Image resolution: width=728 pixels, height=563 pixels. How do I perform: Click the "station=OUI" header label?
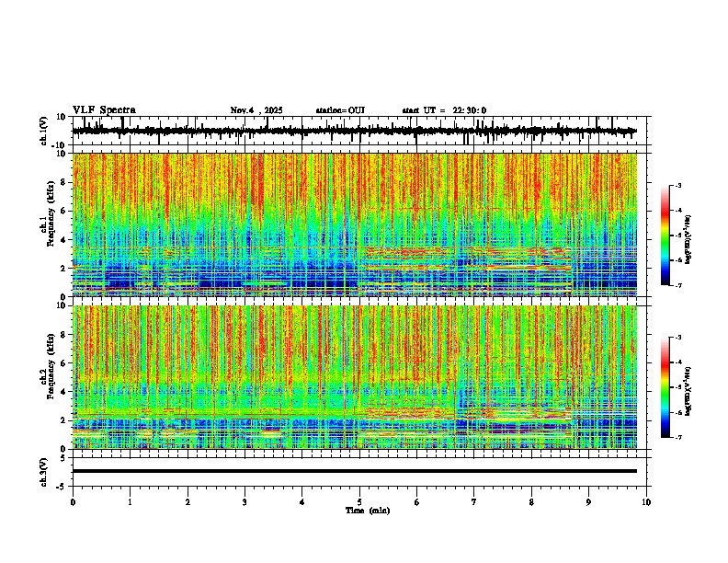tap(340, 110)
